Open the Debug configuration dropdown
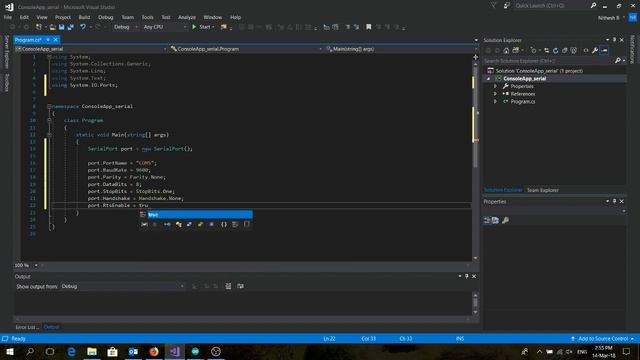The height and width of the screenshot is (360, 640). tap(126, 27)
